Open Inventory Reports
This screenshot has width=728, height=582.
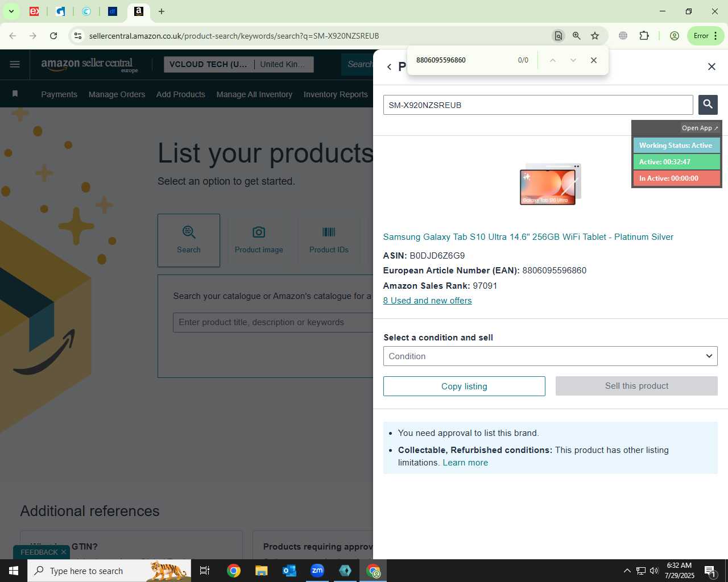[336, 94]
